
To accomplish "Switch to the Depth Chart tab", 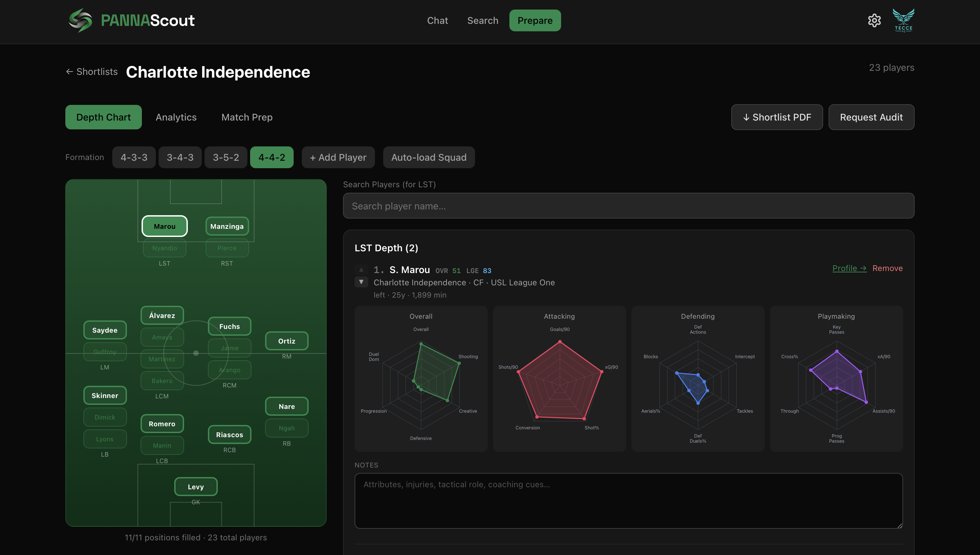I will click(103, 117).
